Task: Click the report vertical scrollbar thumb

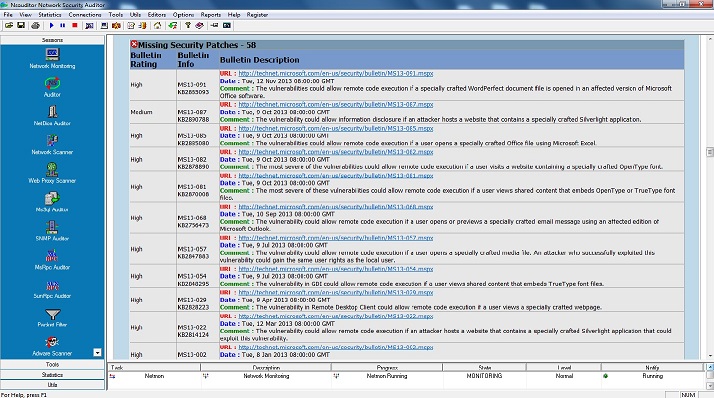Action: tap(709, 152)
